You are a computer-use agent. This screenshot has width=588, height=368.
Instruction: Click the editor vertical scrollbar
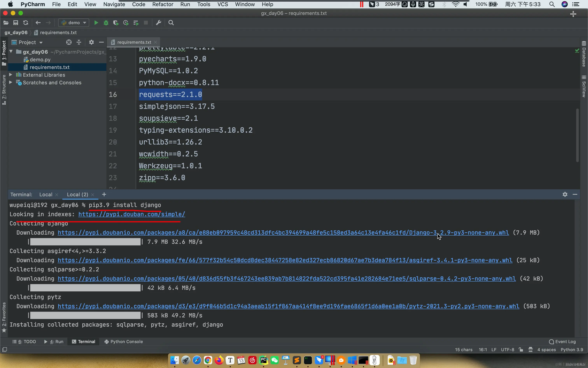click(x=577, y=135)
